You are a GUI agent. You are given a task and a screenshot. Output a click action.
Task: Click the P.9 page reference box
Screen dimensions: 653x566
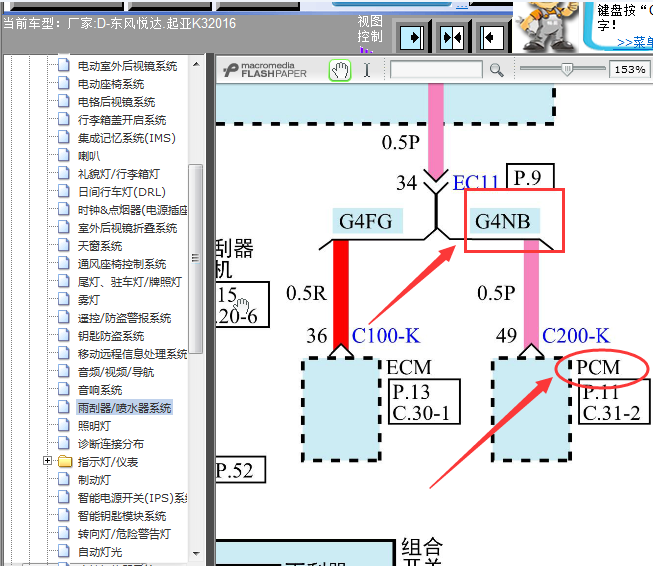[x=530, y=177]
